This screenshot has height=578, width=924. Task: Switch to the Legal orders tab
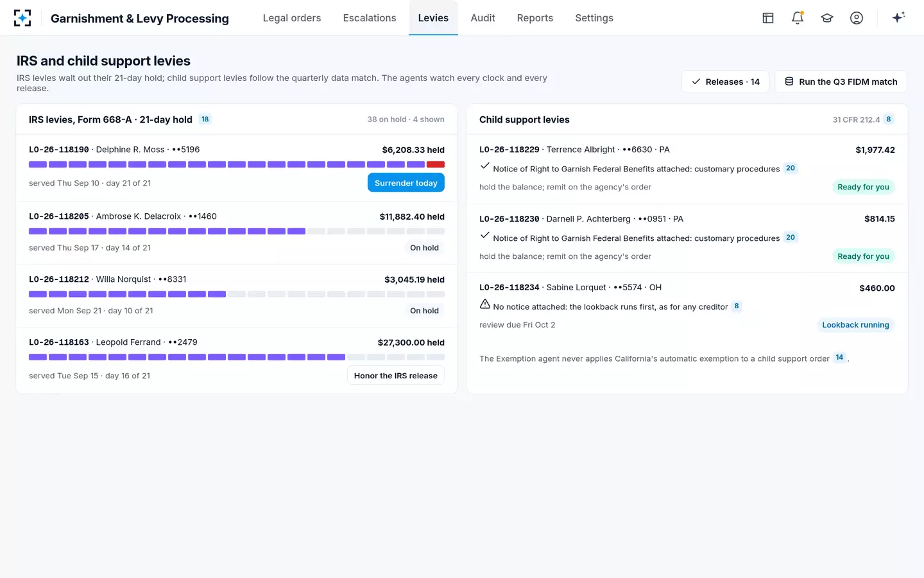coord(292,18)
